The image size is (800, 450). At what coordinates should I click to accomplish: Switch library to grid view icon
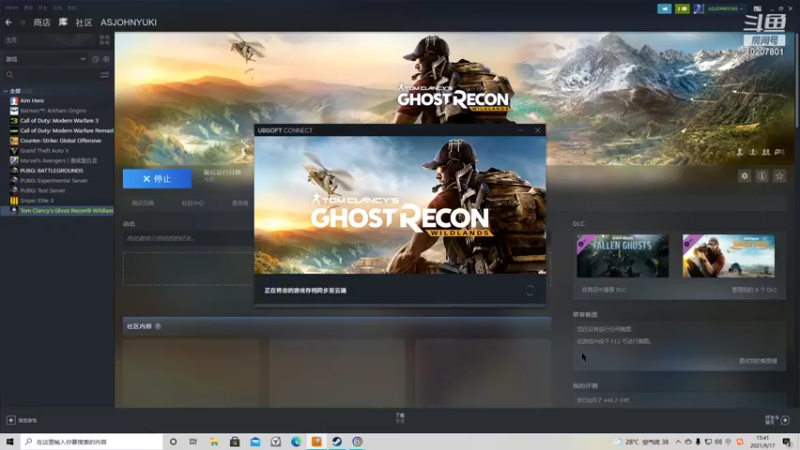click(105, 40)
